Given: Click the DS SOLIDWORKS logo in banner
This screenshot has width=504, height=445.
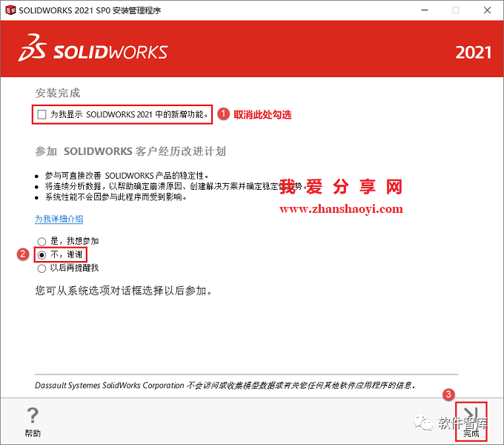Looking at the screenshot, I should [x=93, y=48].
